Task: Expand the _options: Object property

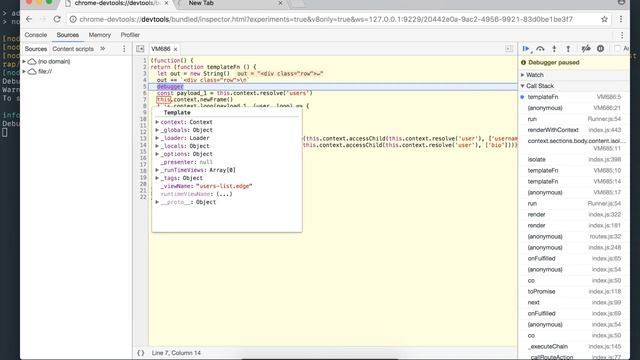Action: tap(157, 154)
